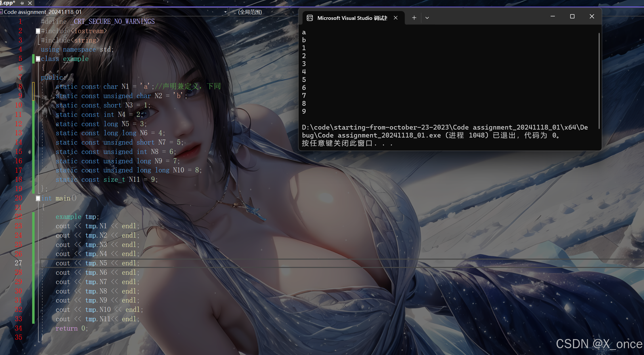Screen dimensions: 644x355
Task: Maximize the terminal window
Action: coord(572,16)
